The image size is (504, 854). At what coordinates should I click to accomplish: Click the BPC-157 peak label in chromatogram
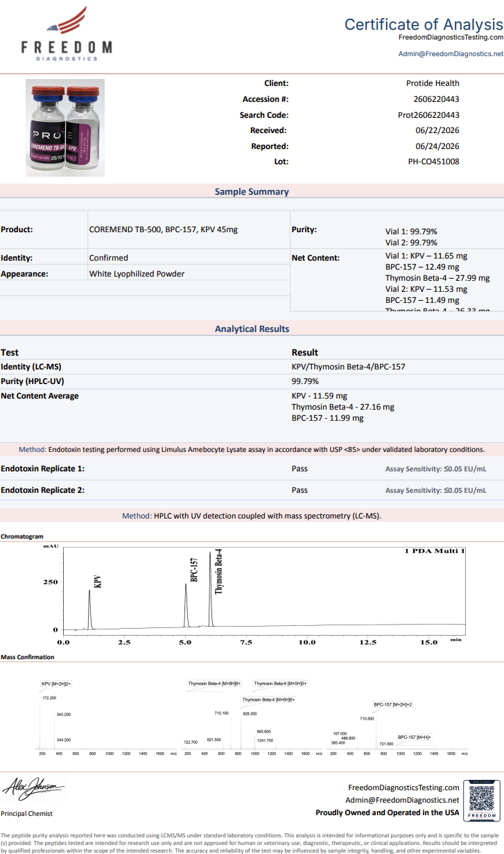click(194, 568)
